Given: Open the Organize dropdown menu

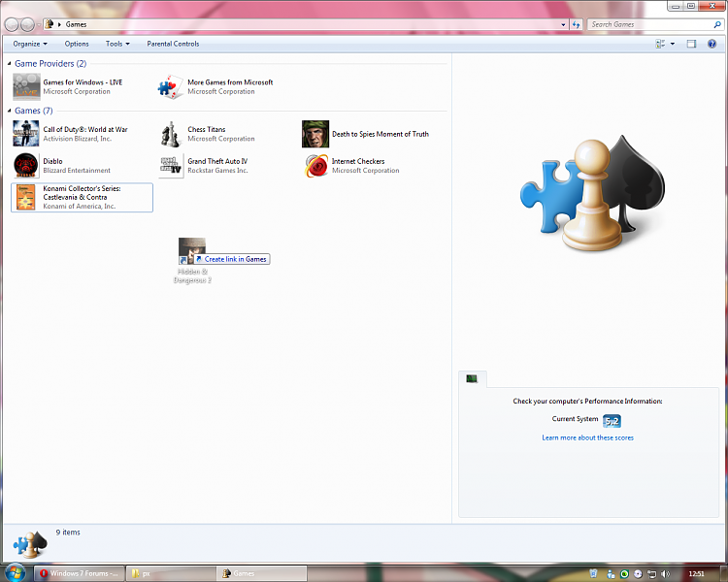Looking at the screenshot, I should point(30,44).
